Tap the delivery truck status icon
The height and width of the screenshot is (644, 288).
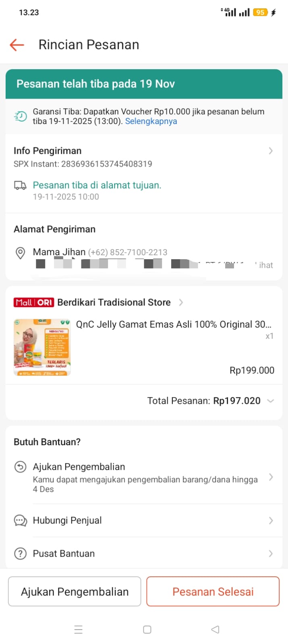(x=20, y=185)
